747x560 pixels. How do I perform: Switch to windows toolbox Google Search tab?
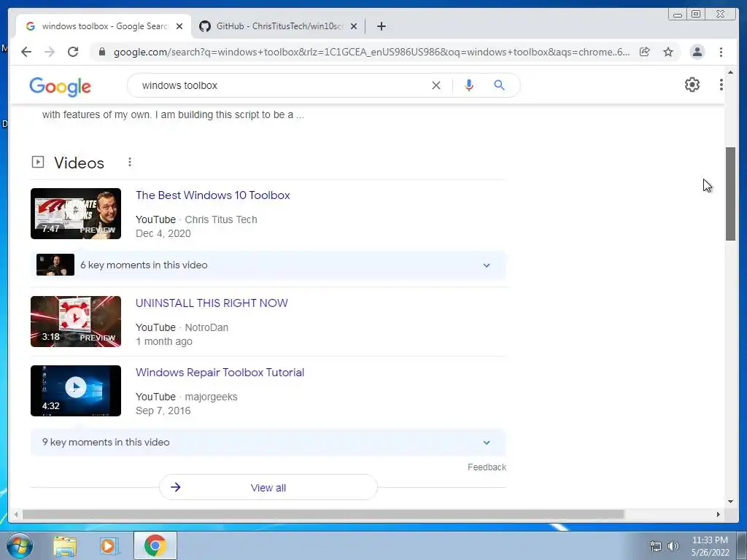click(x=104, y=26)
